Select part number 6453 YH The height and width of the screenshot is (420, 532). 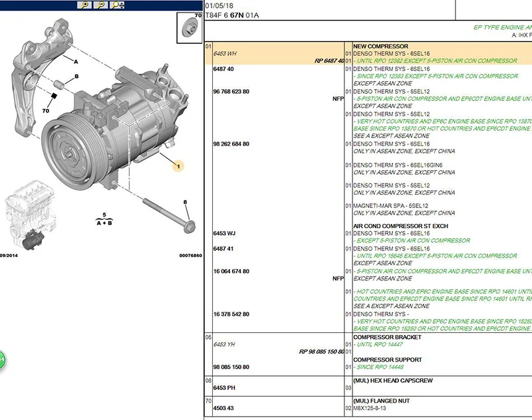(224, 344)
